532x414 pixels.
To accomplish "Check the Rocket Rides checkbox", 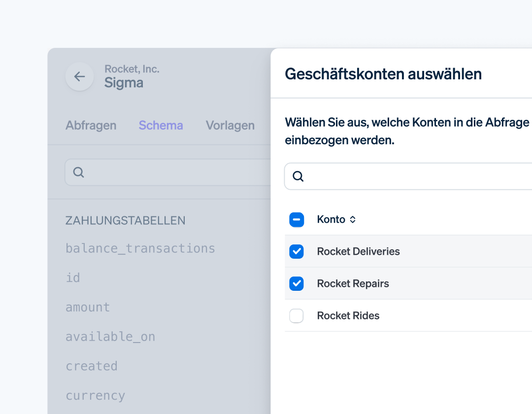I will click(297, 315).
